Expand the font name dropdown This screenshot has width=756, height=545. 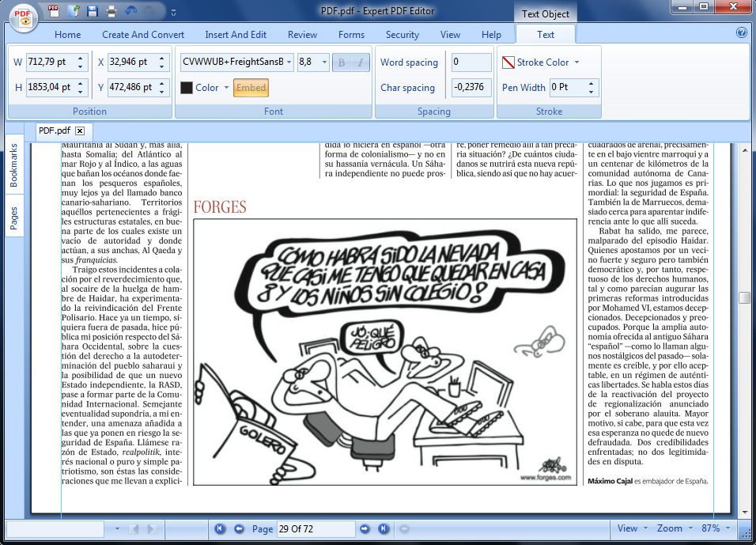coord(289,62)
